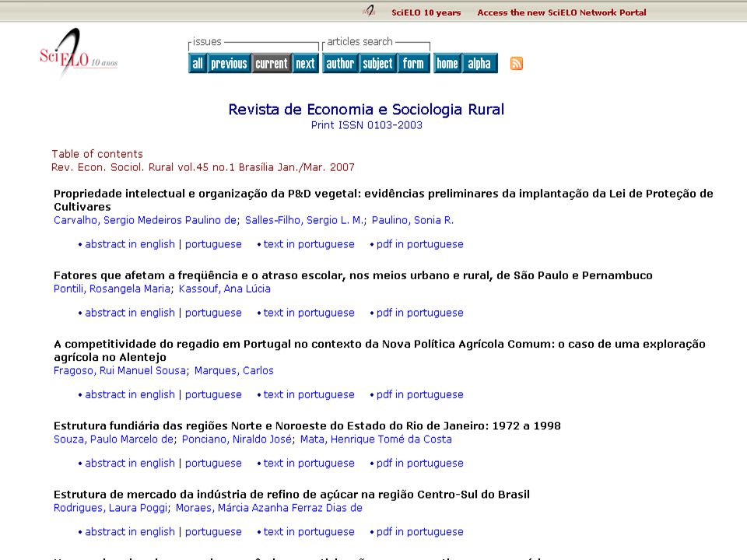Image resolution: width=747 pixels, height=560 pixels.
Task: Open English abstract of Estrutura fundiária article
Action: pos(130,463)
